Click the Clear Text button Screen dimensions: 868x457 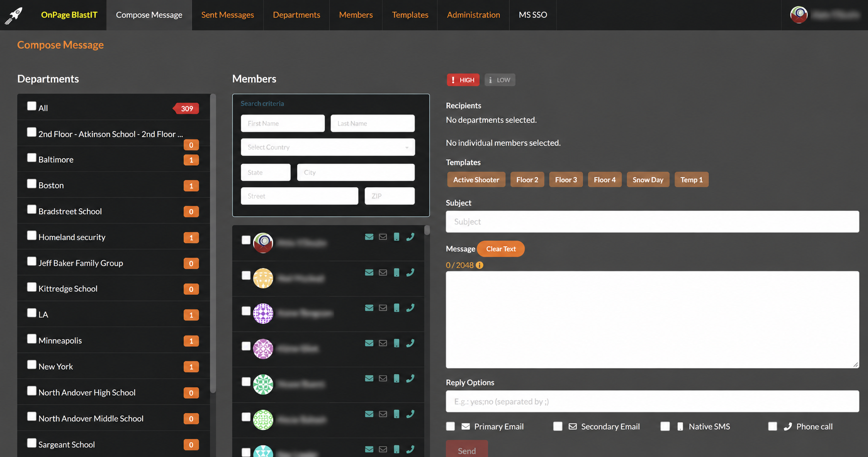[x=501, y=249]
